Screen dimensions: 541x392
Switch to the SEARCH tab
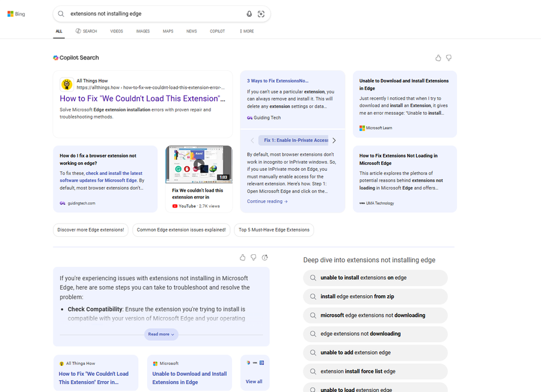click(86, 31)
